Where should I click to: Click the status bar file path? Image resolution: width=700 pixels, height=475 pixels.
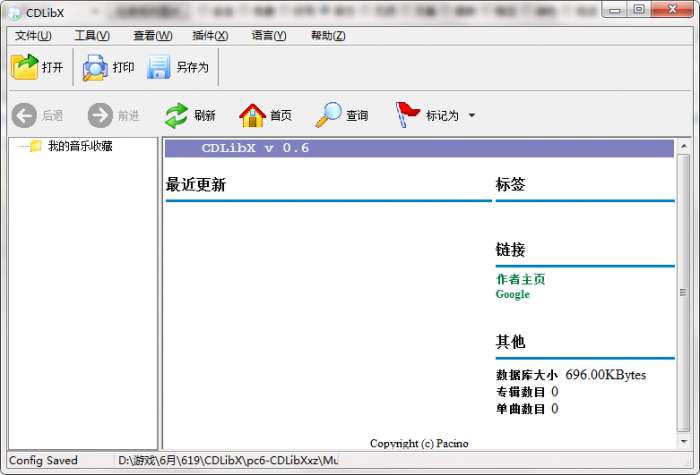pyautogui.click(x=228, y=460)
